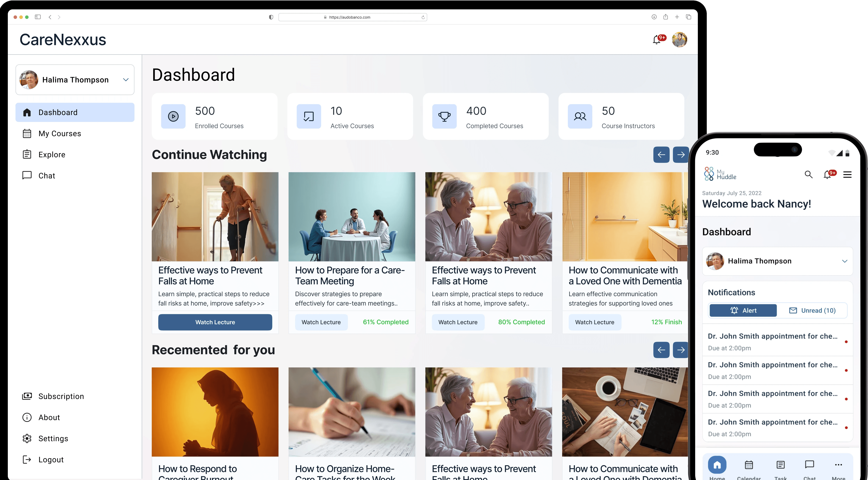Open My Courses in the sidebar
The height and width of the screenshot is (480, 868).
(60, 134)
